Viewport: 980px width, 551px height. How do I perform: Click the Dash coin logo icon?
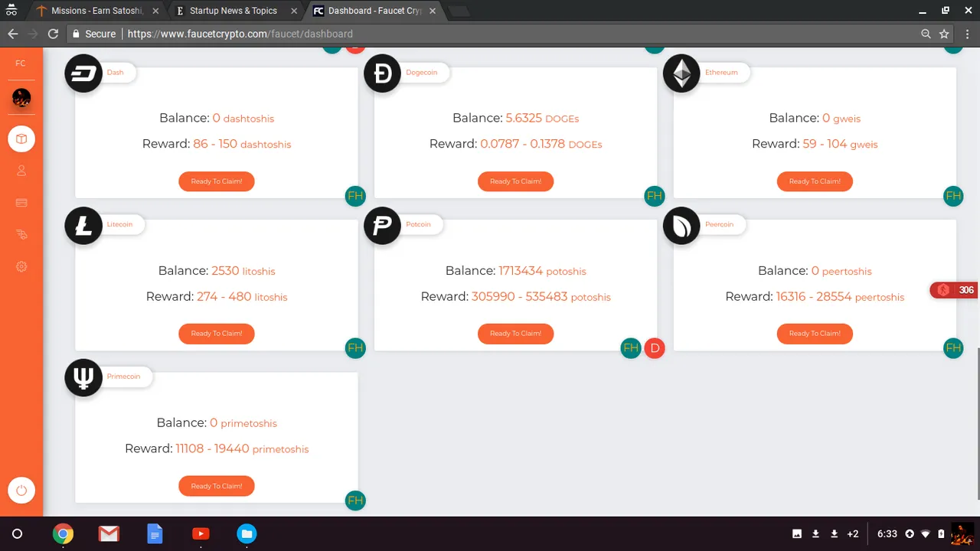tap(83, 73)
